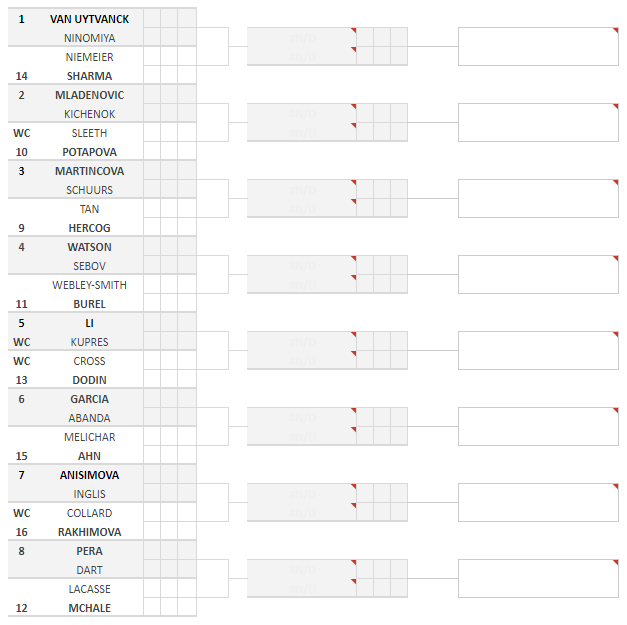The width and height of the screenshot is (627, 625).
Task: Click seed number 7 beside ANISIMOVA
Action: pyautogui.click(x=21, y=475)
